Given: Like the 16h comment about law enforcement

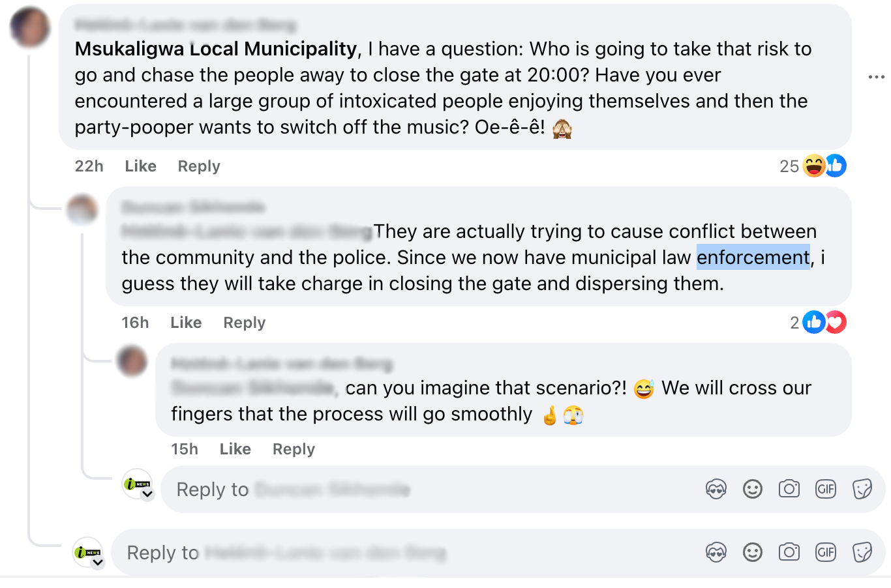Looking at the screenshot, I should [x=186, y=323].
